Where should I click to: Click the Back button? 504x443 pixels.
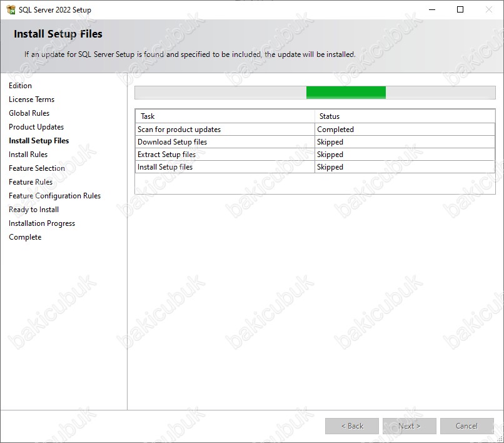tap(352, 426)
